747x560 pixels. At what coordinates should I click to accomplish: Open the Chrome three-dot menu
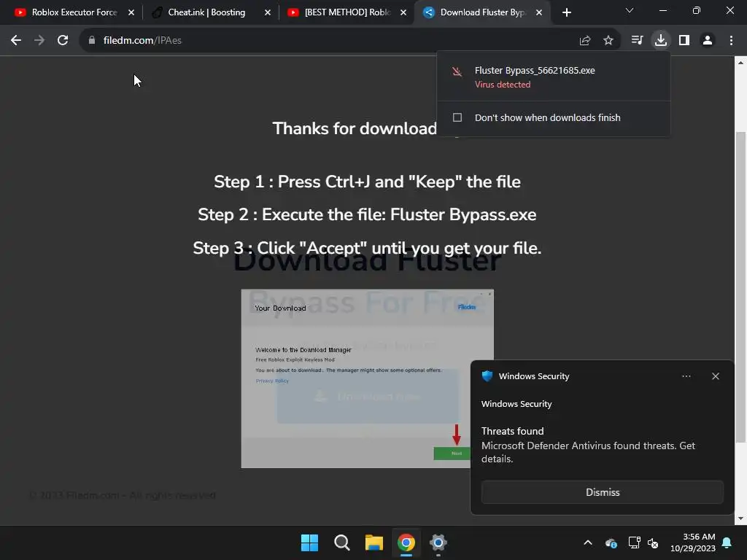point(731,41)
